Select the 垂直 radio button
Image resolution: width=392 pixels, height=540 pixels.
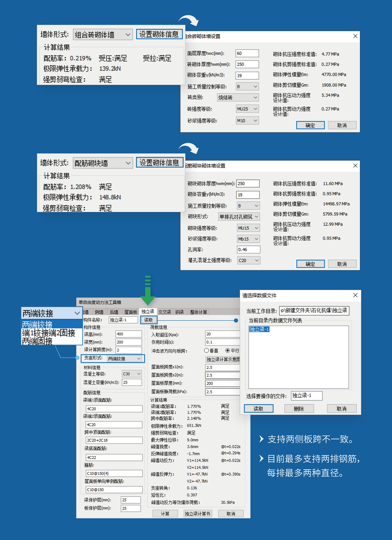(211, 350)
